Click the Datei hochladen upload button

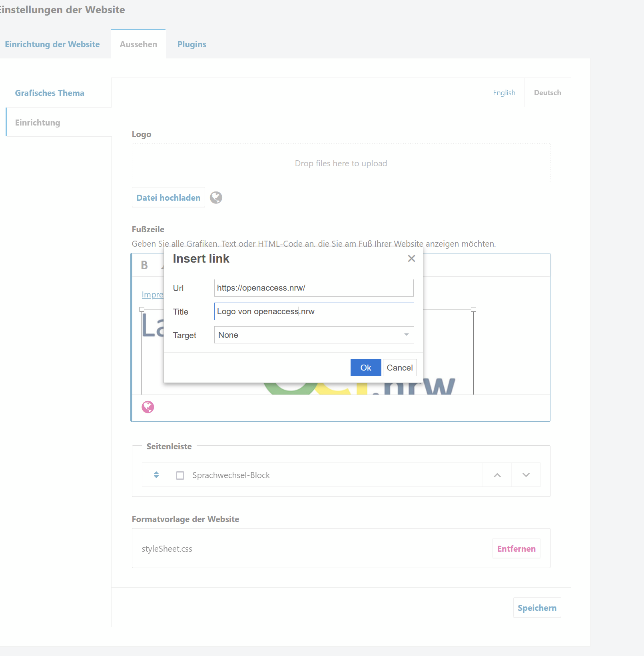[x=168, y=197]
